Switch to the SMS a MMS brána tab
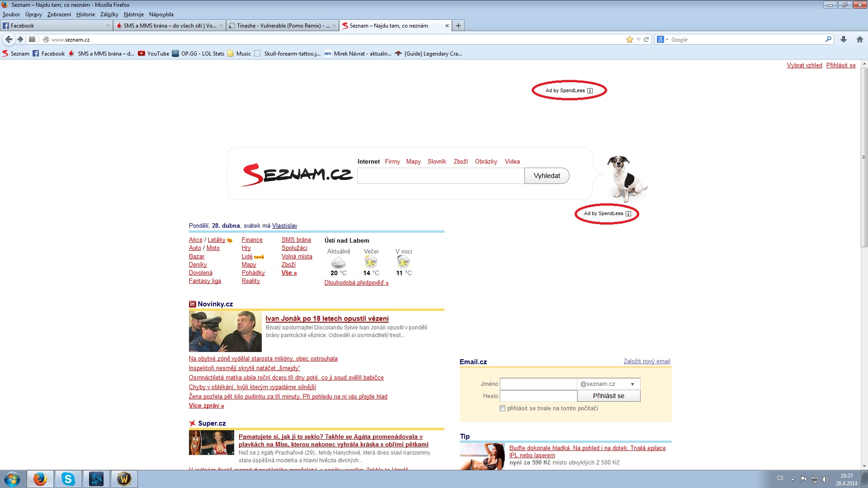The width and height of the screenshot is (868, 488). click(x=170, y=26)
